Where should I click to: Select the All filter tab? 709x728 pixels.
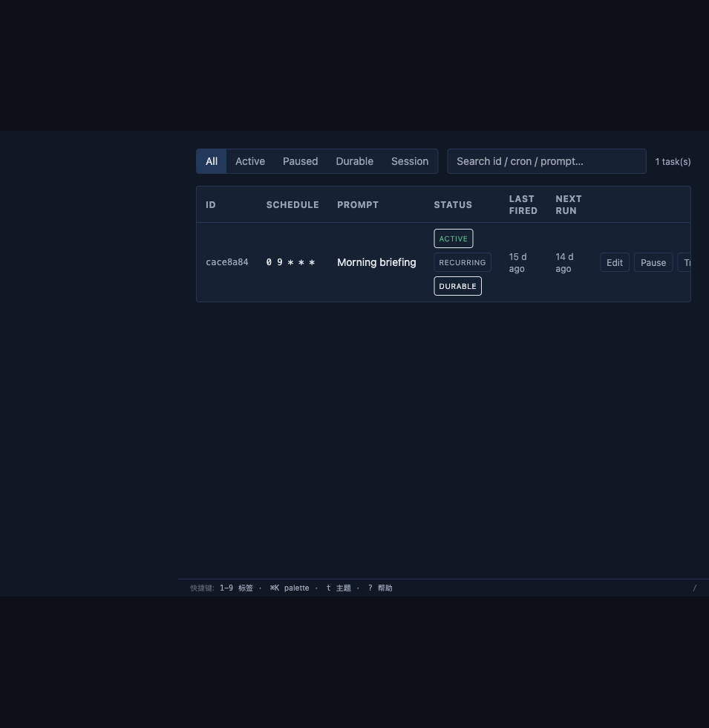point(212,161)
